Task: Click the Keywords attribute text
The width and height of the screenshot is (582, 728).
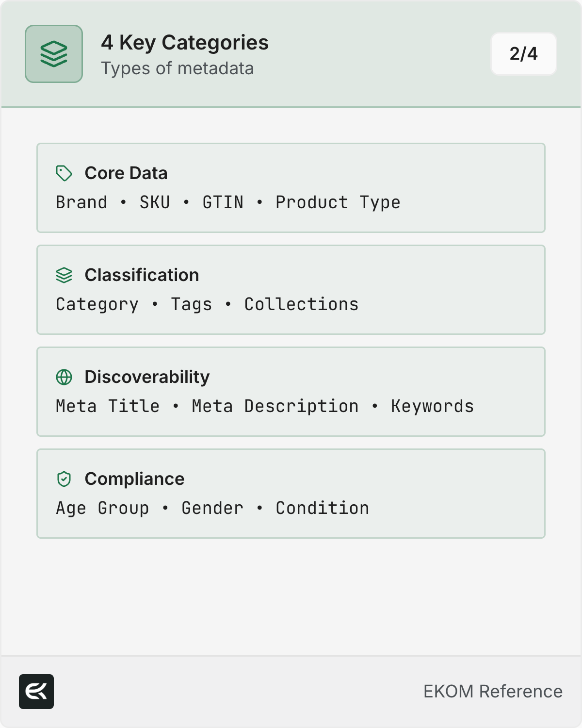Action: (432, 406)
